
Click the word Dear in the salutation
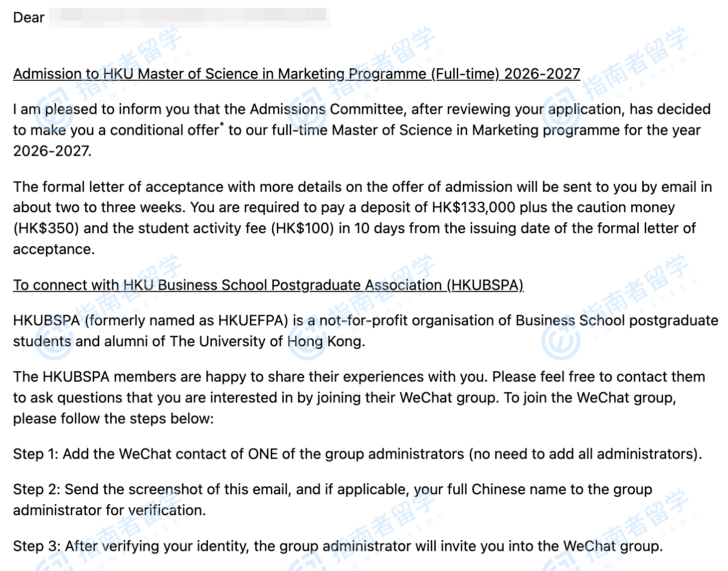pyautogui.click(x=28, y=18)
